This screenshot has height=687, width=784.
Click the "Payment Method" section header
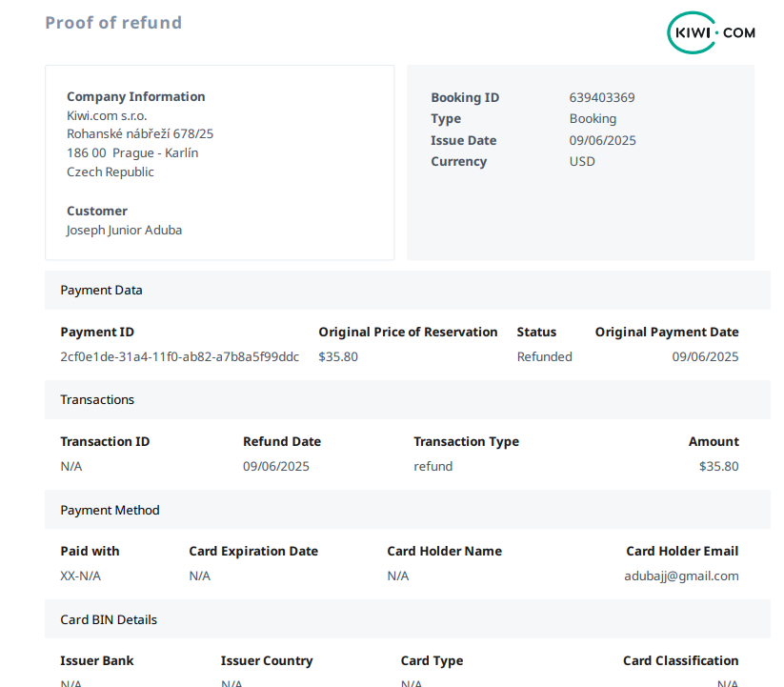tap(408, 510)
